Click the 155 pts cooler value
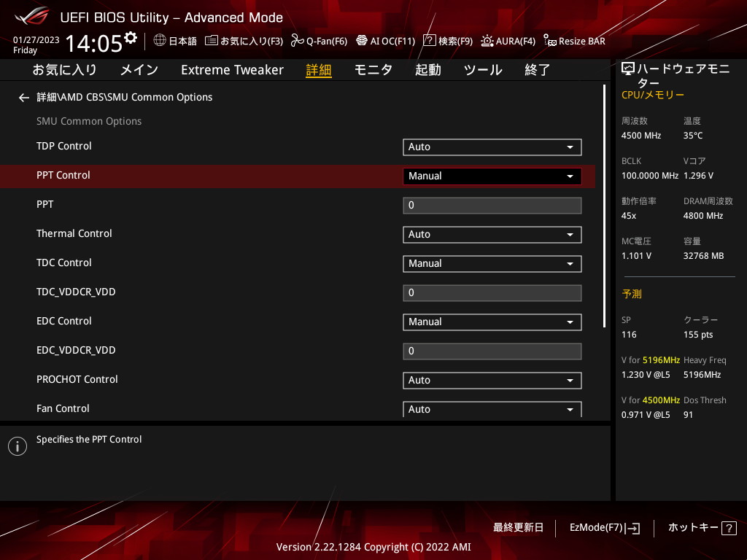The image size is (747, 560). 698,335
